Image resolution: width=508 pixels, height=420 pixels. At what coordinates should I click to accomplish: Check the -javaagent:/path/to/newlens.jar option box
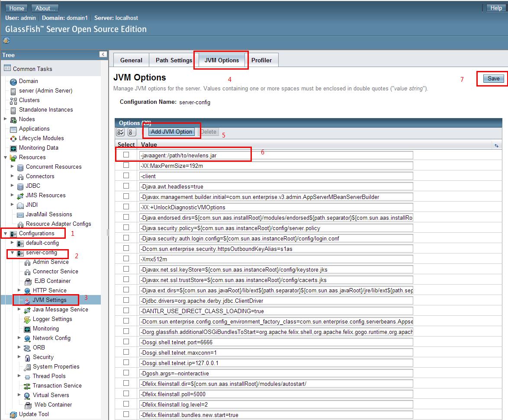coord(126,155)
